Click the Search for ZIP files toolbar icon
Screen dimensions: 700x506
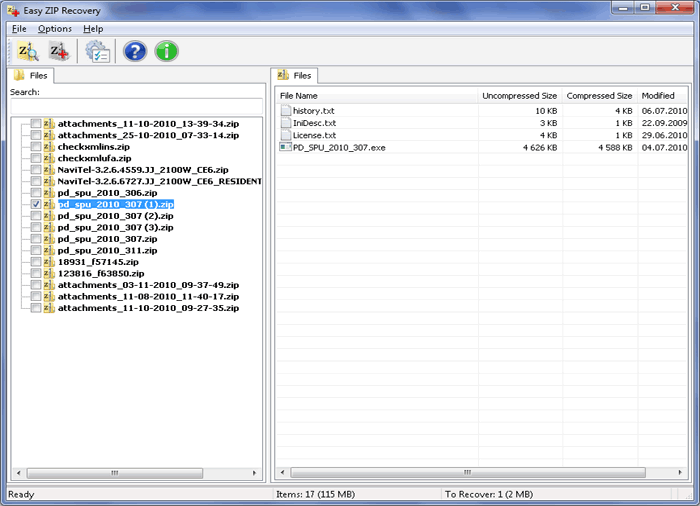click(27, 51)
